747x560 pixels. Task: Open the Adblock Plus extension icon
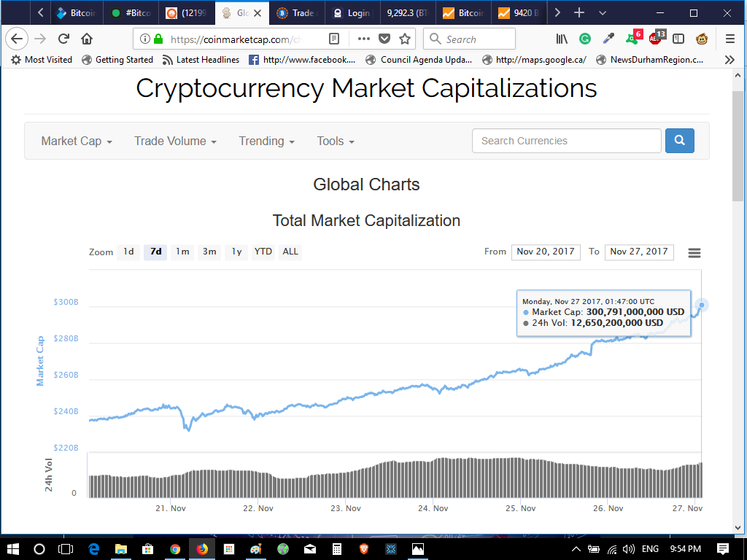(656, 39)
